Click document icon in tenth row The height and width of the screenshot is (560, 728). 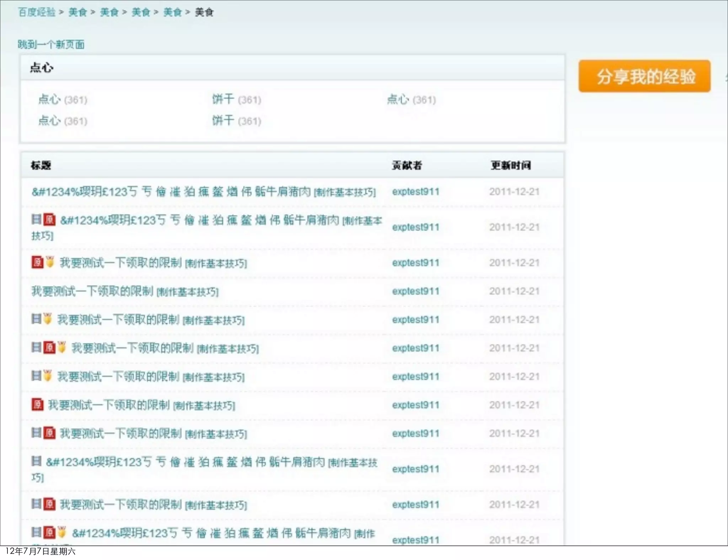click(36, 461)
